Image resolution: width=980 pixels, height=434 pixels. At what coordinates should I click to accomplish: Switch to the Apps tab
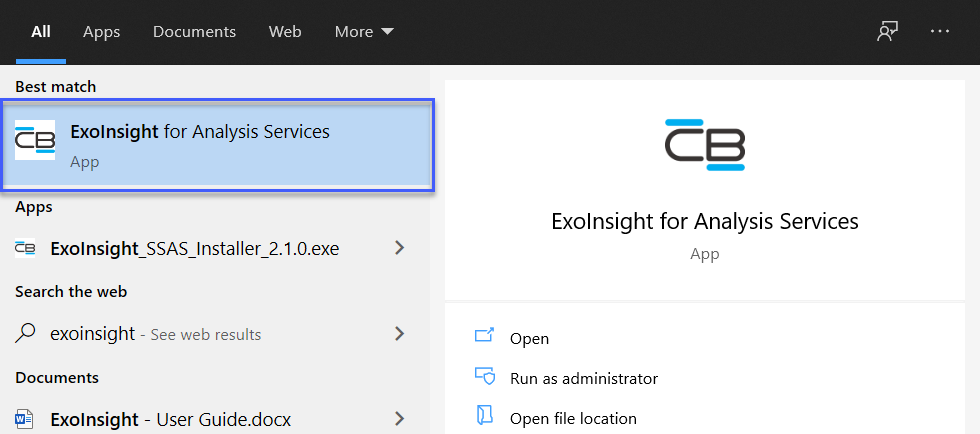(x=101, y=32)
